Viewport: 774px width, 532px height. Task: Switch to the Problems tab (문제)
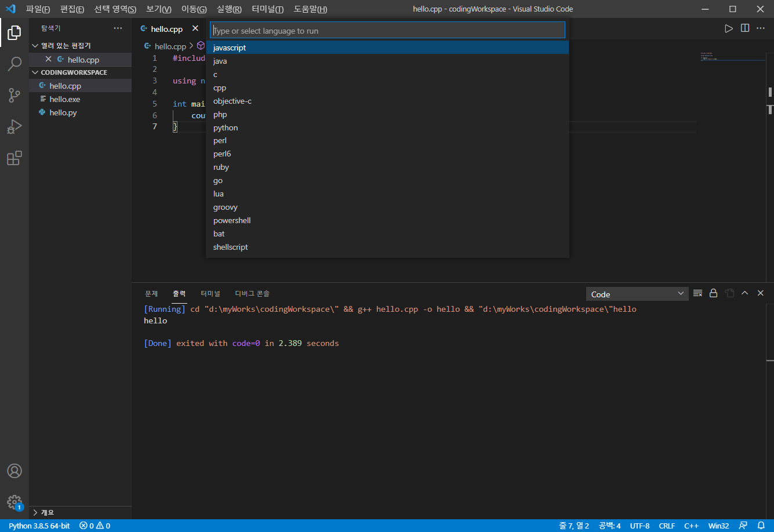[151, 293]
